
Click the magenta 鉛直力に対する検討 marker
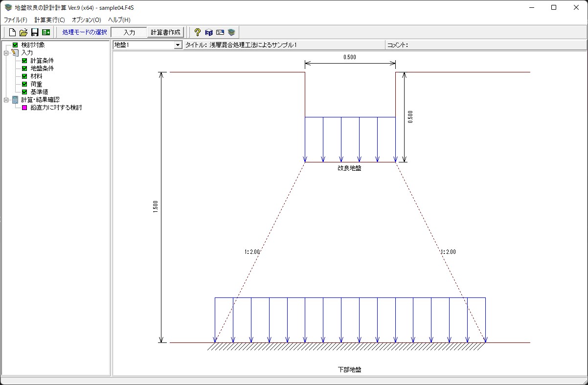click(24, 108)
